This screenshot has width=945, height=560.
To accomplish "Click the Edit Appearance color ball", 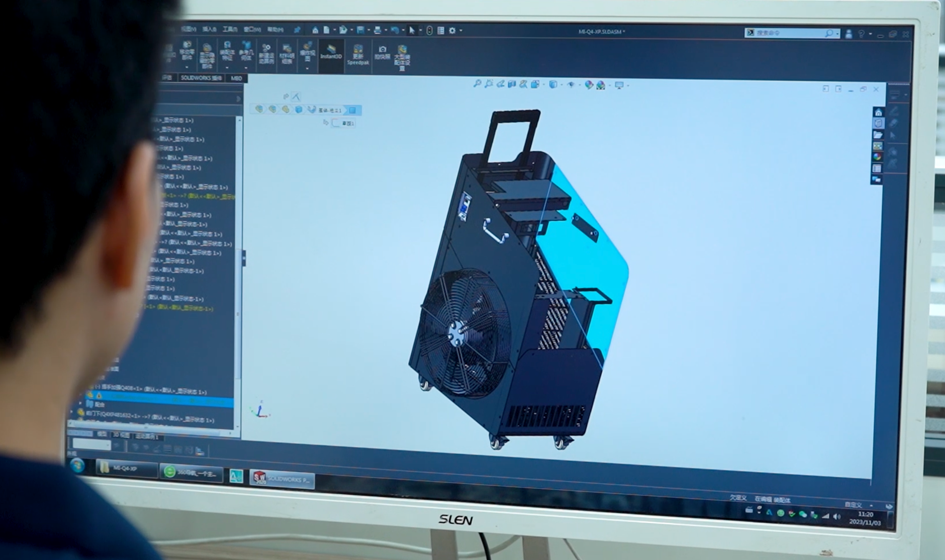I will pos(589,85).
